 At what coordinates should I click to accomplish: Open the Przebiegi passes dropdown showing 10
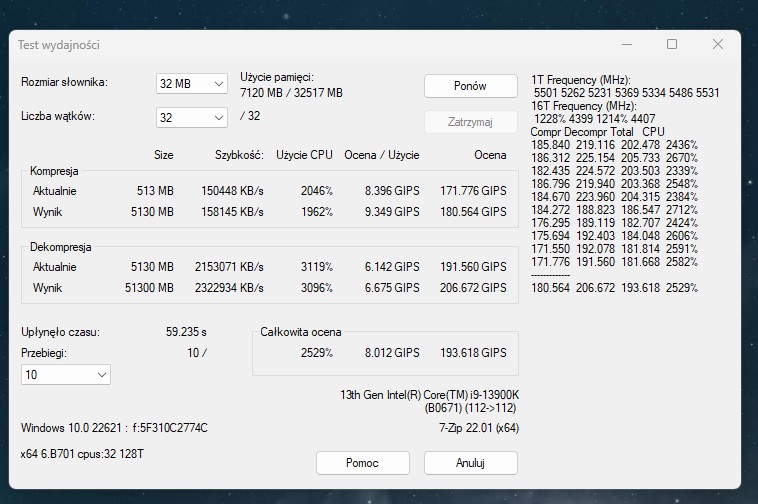point(66,374)
